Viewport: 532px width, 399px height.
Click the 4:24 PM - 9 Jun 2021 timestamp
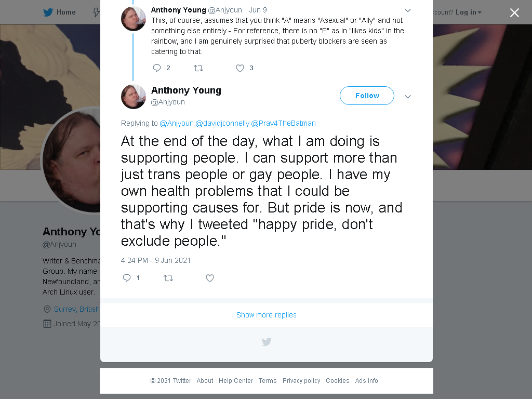coord(156,260)
